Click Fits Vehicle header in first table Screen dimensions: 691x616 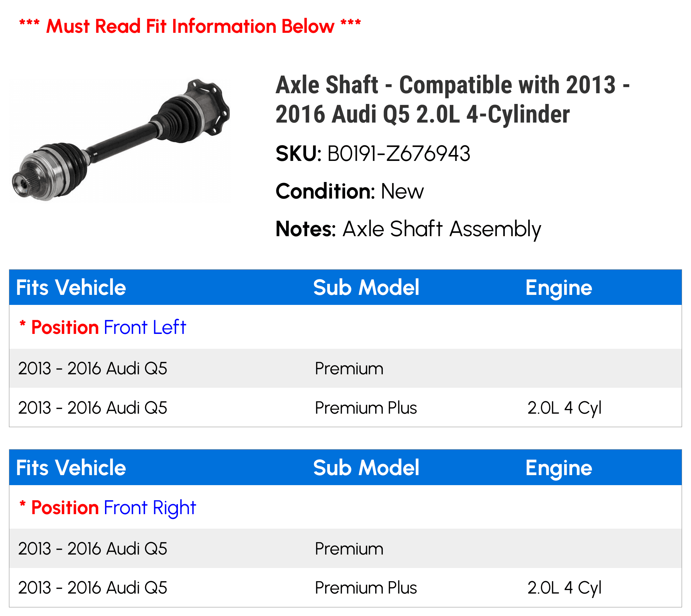coord(71,288)
